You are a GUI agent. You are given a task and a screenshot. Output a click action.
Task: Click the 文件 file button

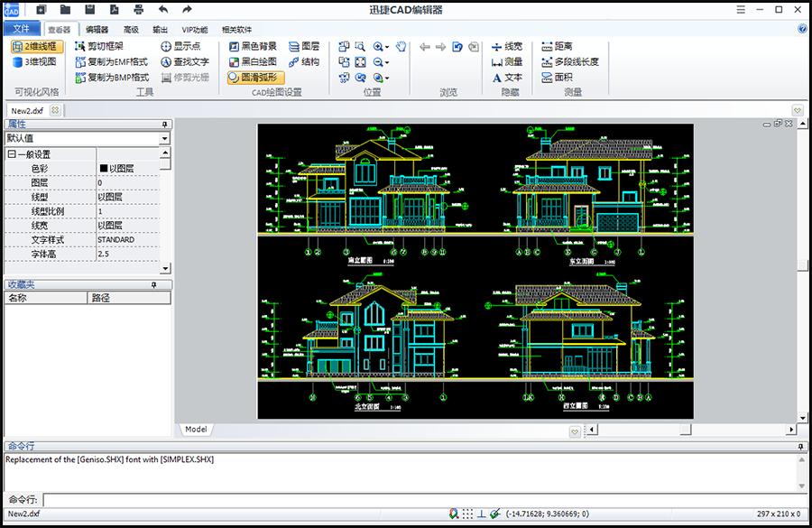point(24,28)
